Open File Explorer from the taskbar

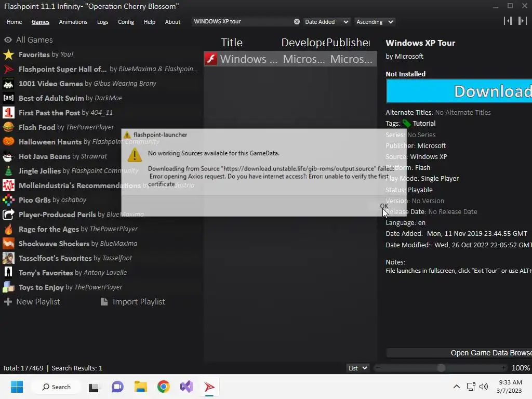140,387
